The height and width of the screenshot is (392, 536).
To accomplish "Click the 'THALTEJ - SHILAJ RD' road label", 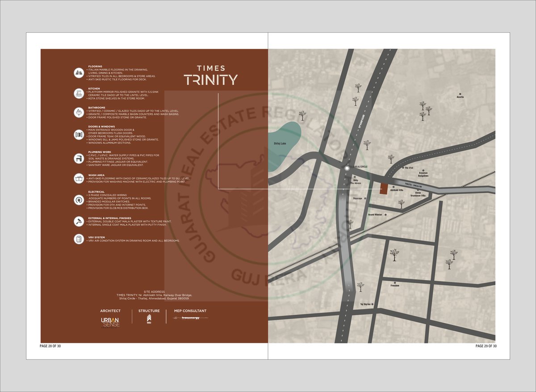I will 414,185.
